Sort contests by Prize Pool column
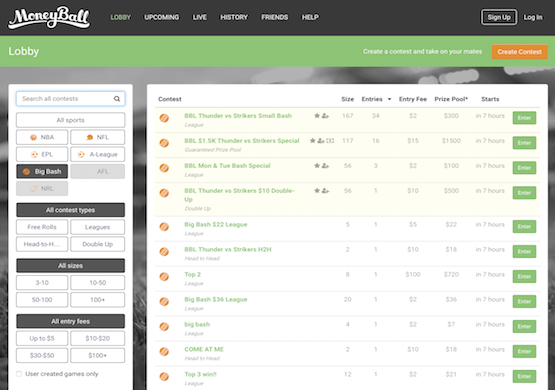555x390 pixels. [x=451, y=99]
